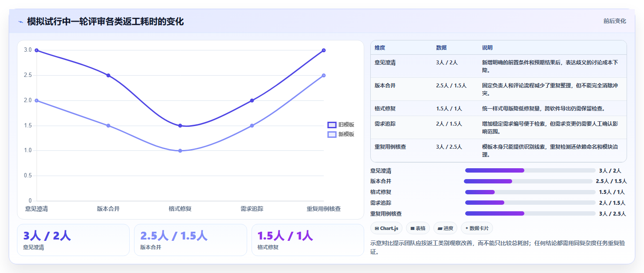Click the 意见澄清 x-axis label
The width and height of the screenshot is (644, 273).
click(x=37, y=209)
